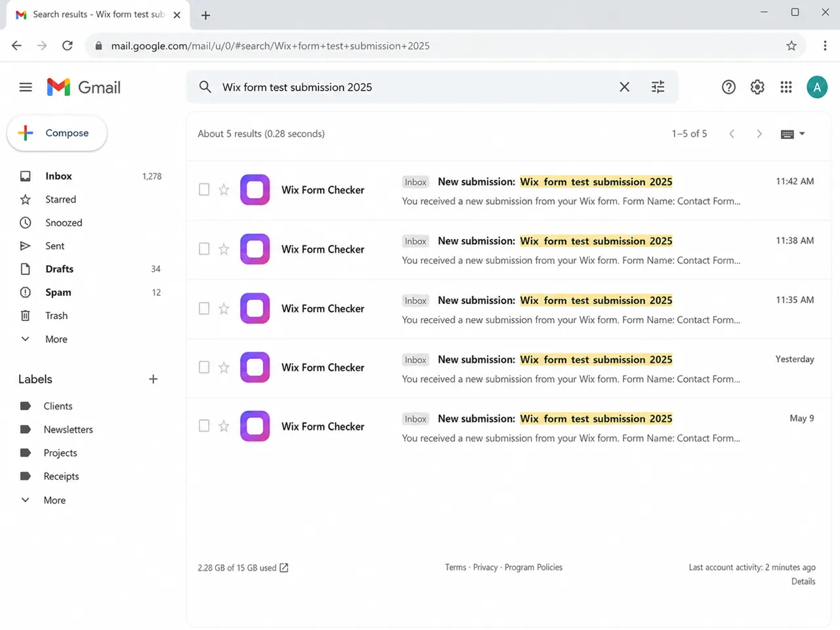Select the Yesterday email checkbox
840x630 pixels.
click(x=204, y=367)
